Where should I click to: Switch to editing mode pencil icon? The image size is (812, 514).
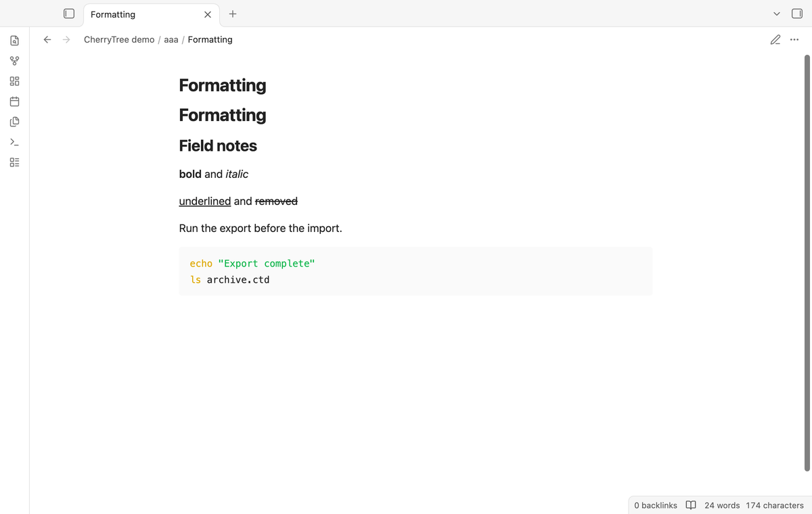(x=775, y=39)
